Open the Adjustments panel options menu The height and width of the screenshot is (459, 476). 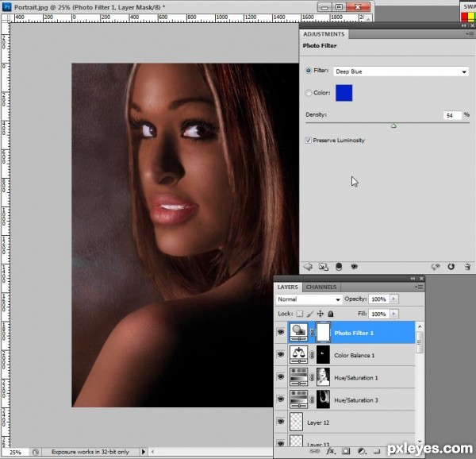(x=470, y=34)
